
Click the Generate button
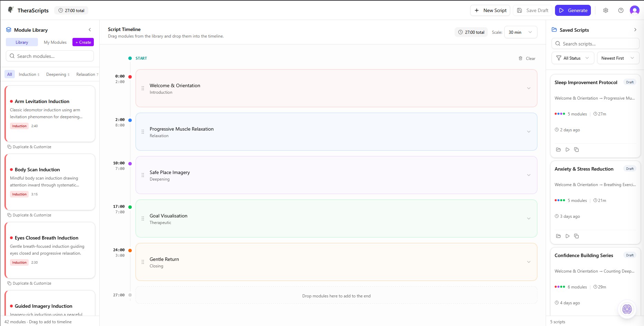(573, 10)
